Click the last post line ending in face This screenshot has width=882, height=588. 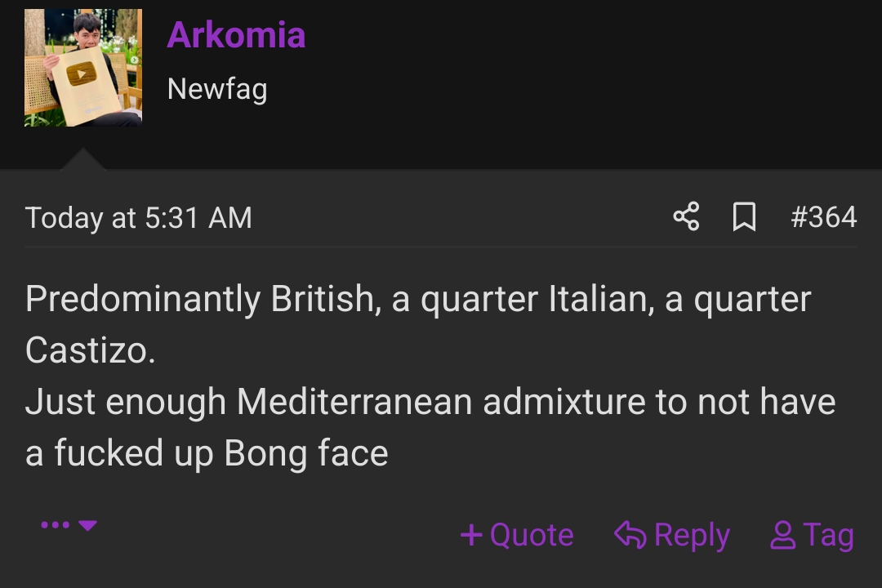tap(207, 453)
